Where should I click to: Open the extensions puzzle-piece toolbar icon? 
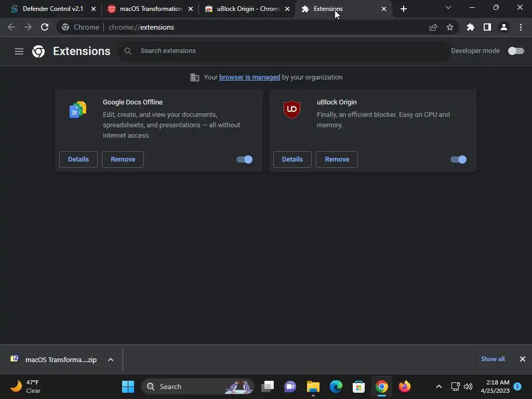point(470,27)
